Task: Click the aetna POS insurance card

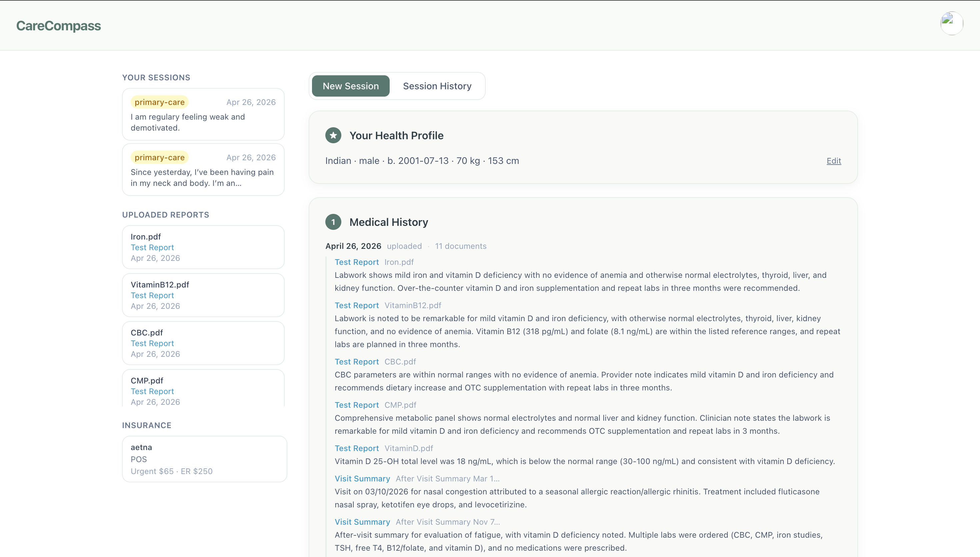Action: coord(204,459)
